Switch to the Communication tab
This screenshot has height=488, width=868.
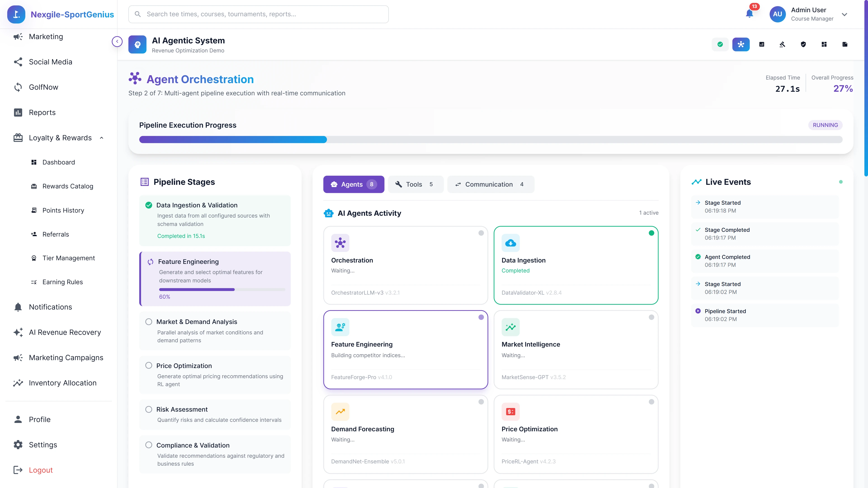point(491,184)
